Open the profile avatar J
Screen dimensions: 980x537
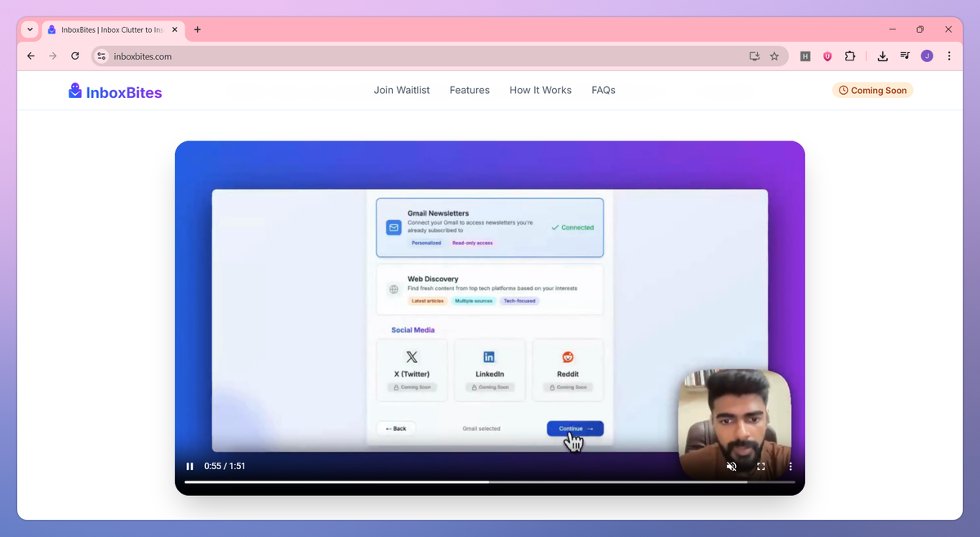(x=927, y=56)
